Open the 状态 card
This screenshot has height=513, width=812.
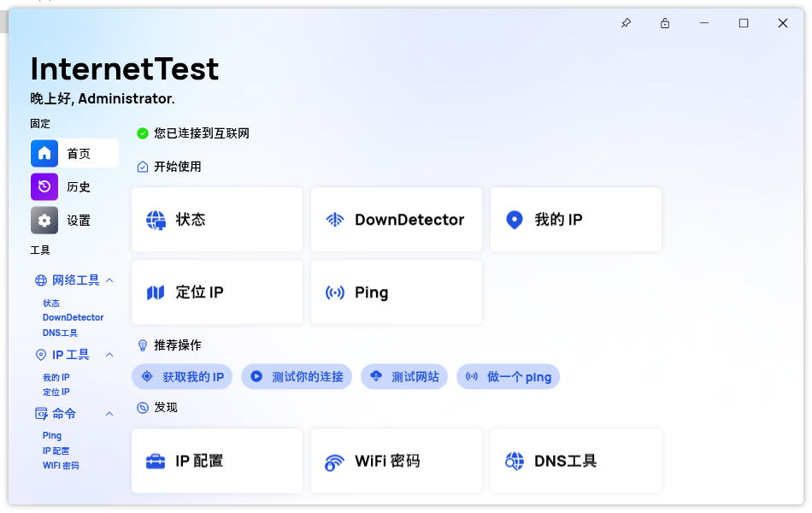pos(217,220)
